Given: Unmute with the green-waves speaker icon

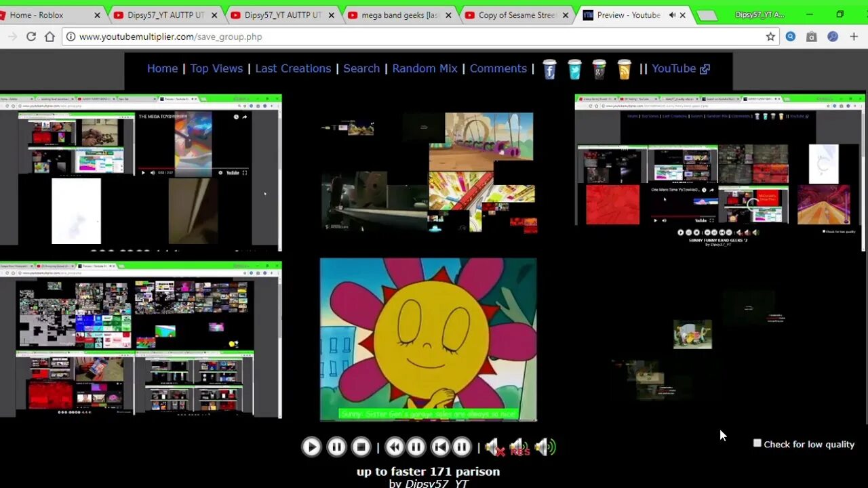Looking at the screenshot, I should point(545,447).
